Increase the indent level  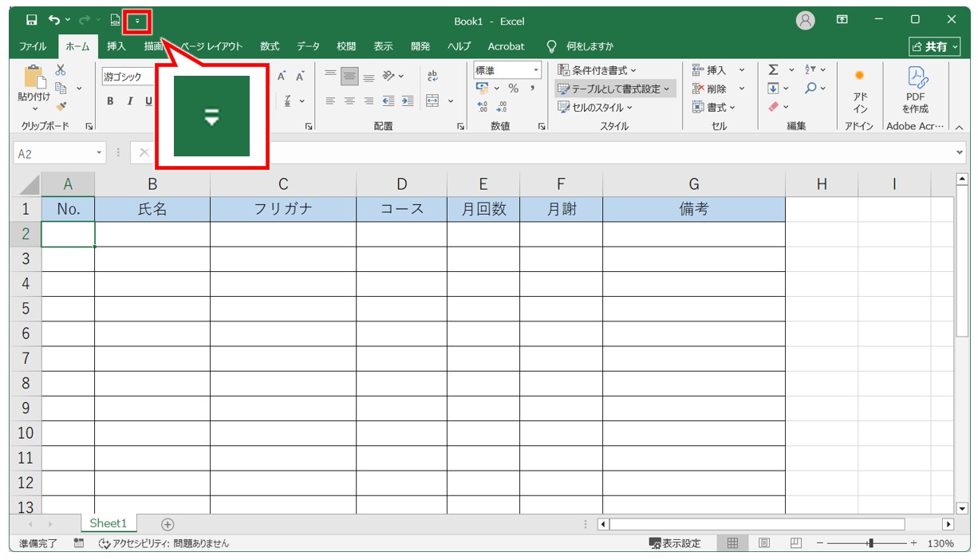(x=408, y=101)
